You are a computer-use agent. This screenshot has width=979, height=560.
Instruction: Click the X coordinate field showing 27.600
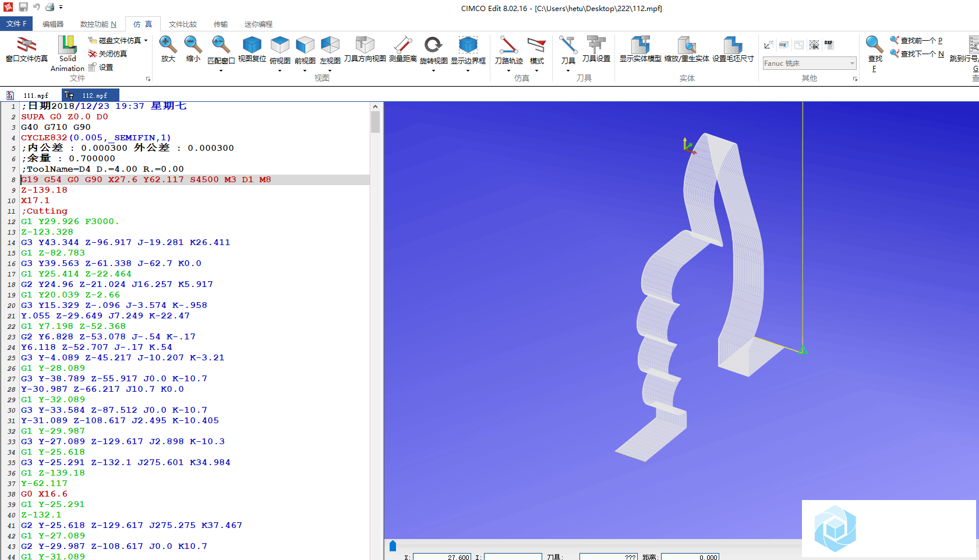pos(442,557)
